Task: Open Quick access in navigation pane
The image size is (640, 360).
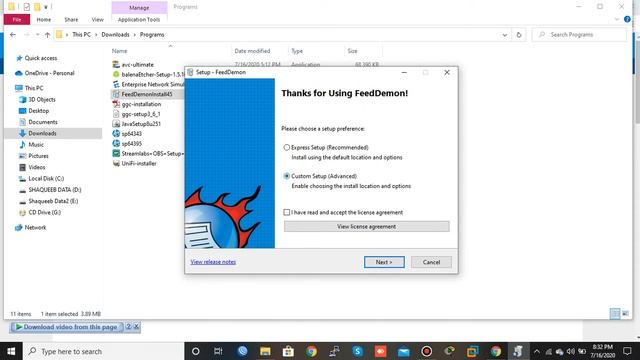Action: point(40,58)
